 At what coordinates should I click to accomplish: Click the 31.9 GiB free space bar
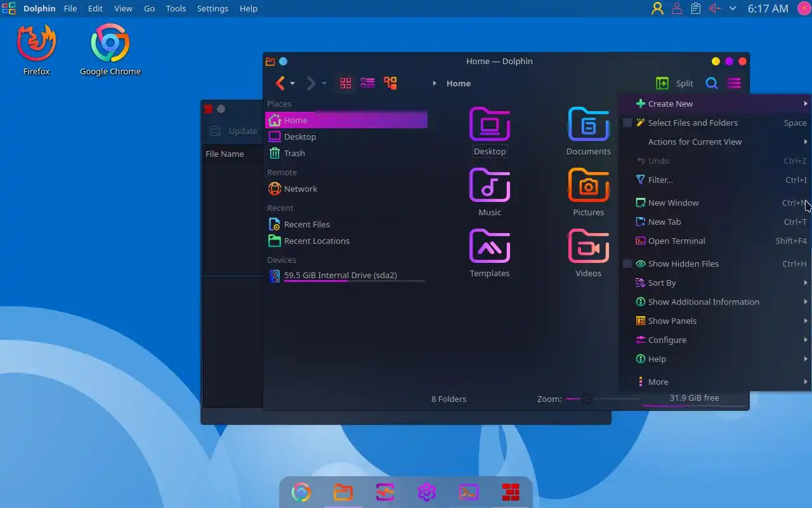[694, 399]
